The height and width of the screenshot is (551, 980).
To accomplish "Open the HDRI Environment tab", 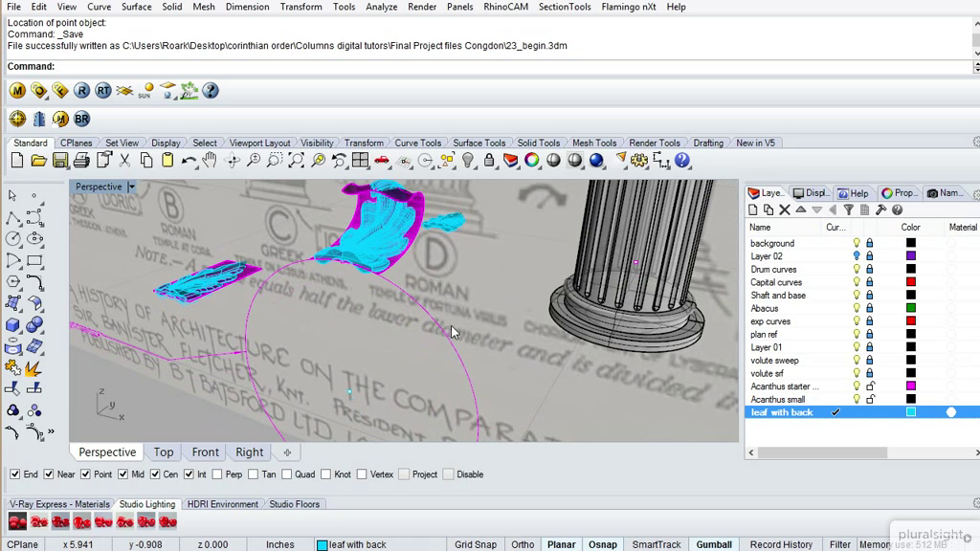I will click(222, 504).
